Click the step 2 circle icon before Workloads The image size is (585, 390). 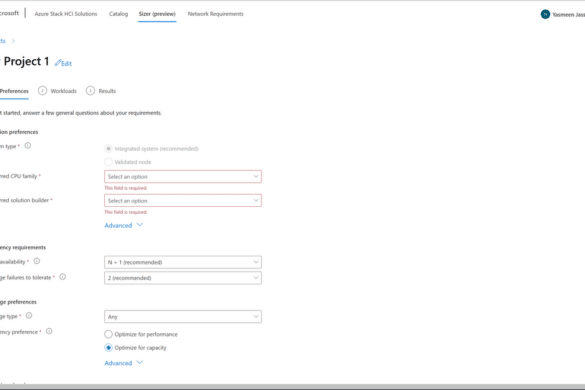click(43, 91)
